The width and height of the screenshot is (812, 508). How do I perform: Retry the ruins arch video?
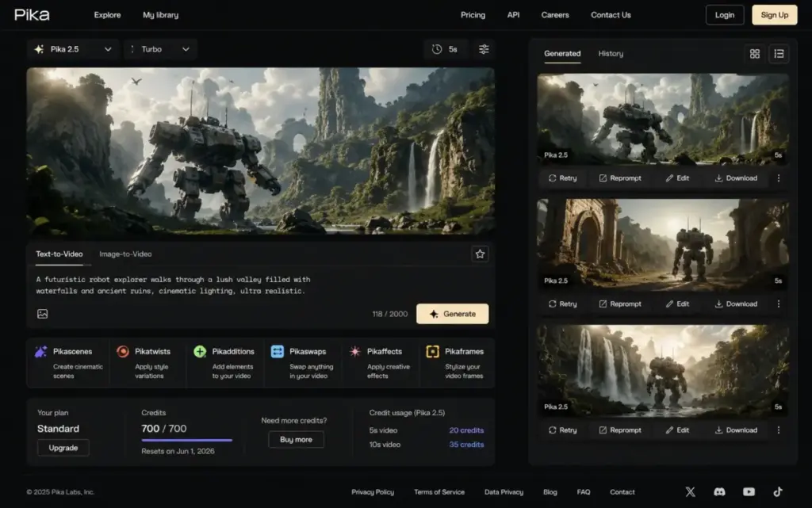point(562,304)
